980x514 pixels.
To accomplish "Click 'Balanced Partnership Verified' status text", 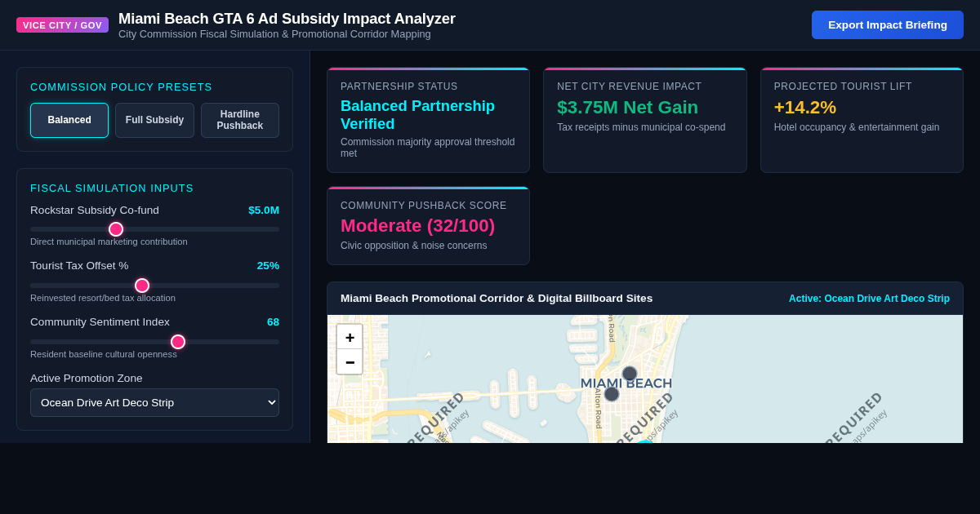I will 417,115.
